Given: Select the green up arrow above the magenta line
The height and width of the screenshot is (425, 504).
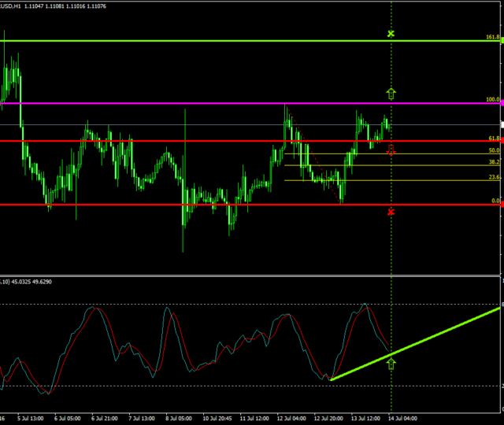Looking at the screenshot, I should [x=391, y=94].
